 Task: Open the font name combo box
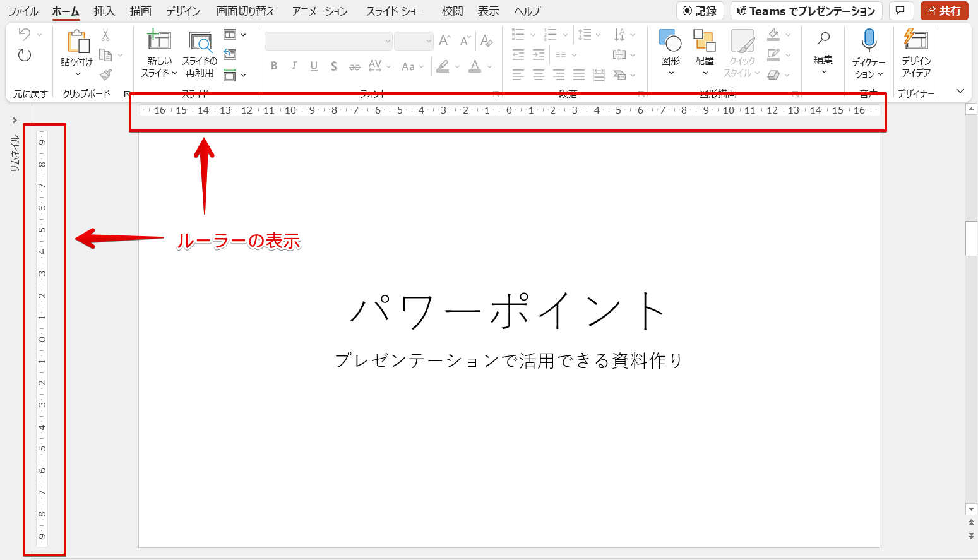(328, 41)
